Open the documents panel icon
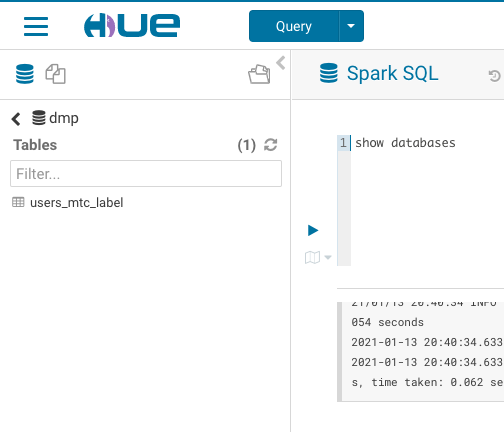This screenshot has width=504, height=432. (x=55, y=74)
